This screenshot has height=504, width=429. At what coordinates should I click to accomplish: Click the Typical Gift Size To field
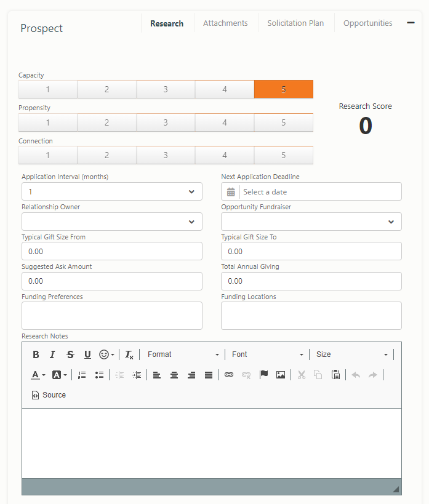[311, 251]
